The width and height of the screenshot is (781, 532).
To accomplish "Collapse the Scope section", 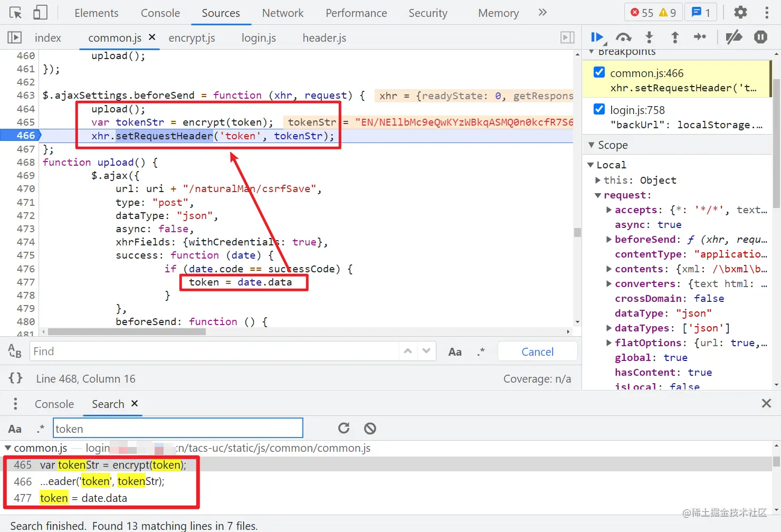I will 592,145.
